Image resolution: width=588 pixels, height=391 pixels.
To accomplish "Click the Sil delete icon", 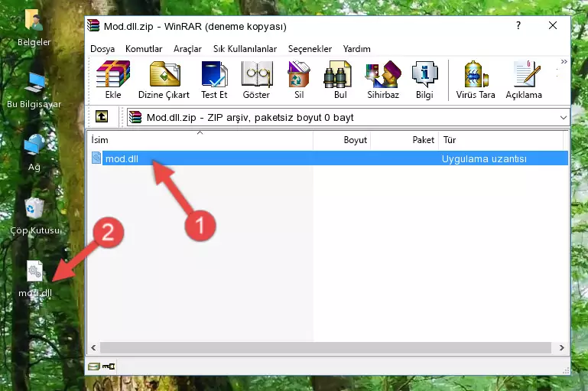I will [x=299, y=80].
